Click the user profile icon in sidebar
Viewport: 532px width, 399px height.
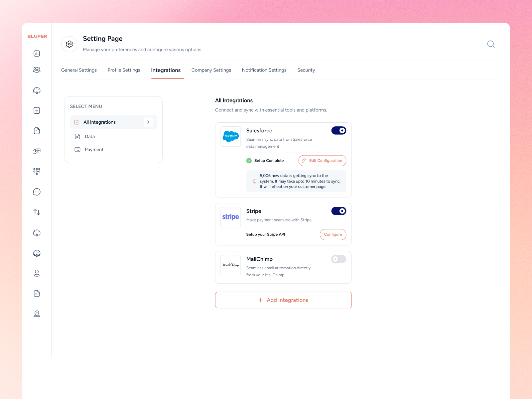[37, 273]
